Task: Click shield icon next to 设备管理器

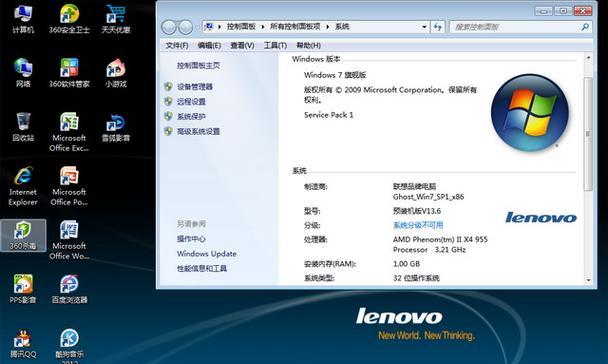Action: pos(168,86)
